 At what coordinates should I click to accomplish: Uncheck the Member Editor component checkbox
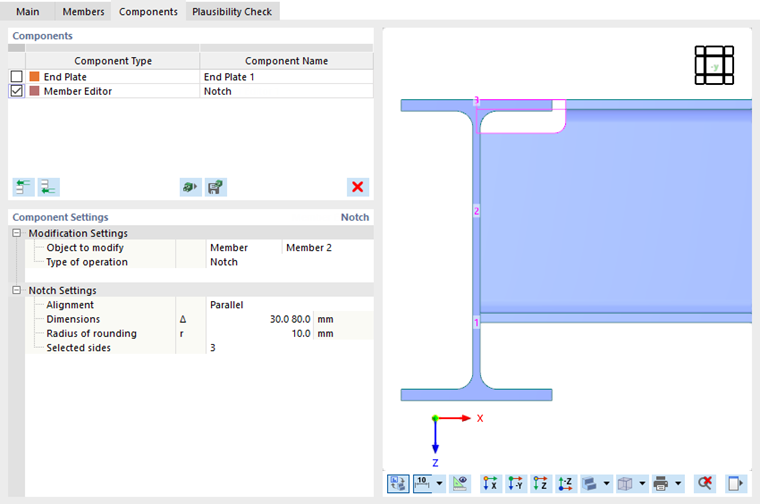[x=16, y=91]
